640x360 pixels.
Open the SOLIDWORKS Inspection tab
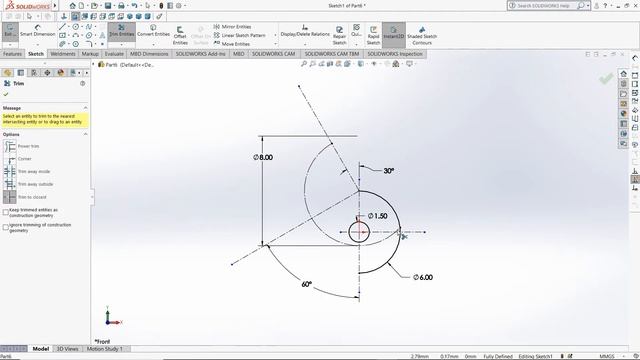point(395,54)
